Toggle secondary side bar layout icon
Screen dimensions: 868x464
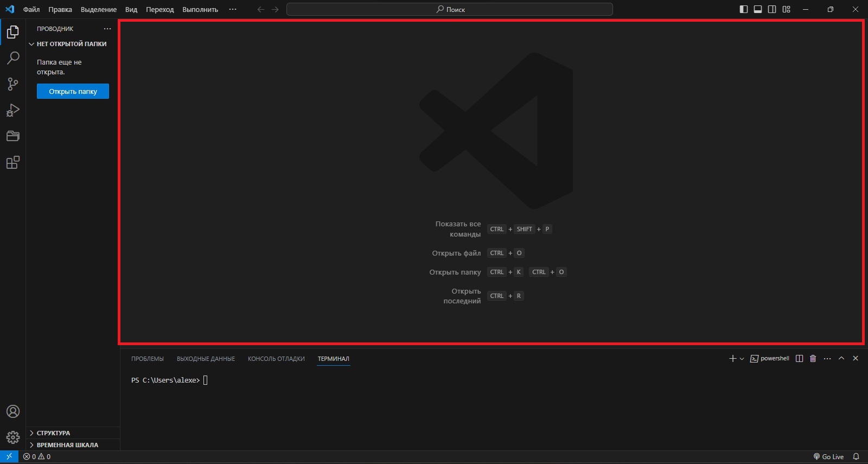click(772, 9)
